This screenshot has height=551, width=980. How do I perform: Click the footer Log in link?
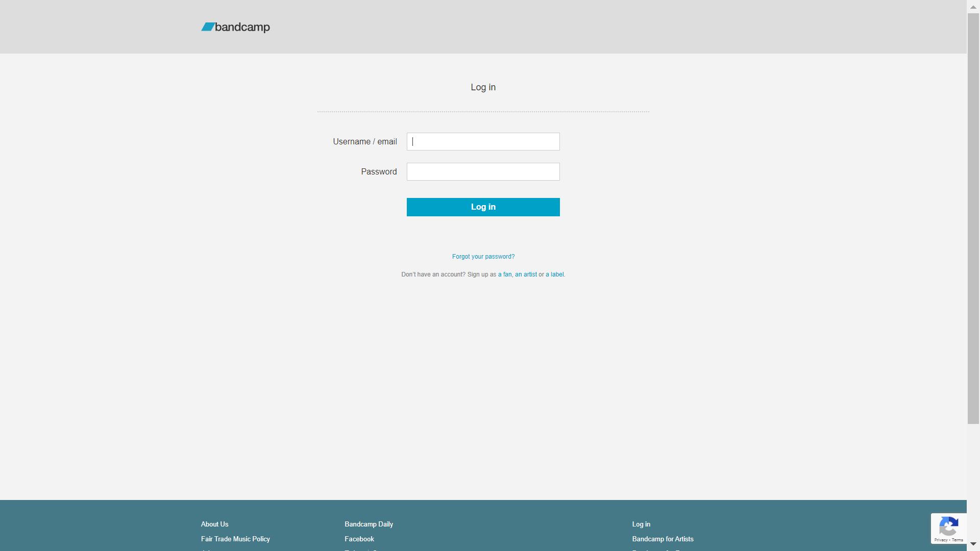tap(641, 524)
